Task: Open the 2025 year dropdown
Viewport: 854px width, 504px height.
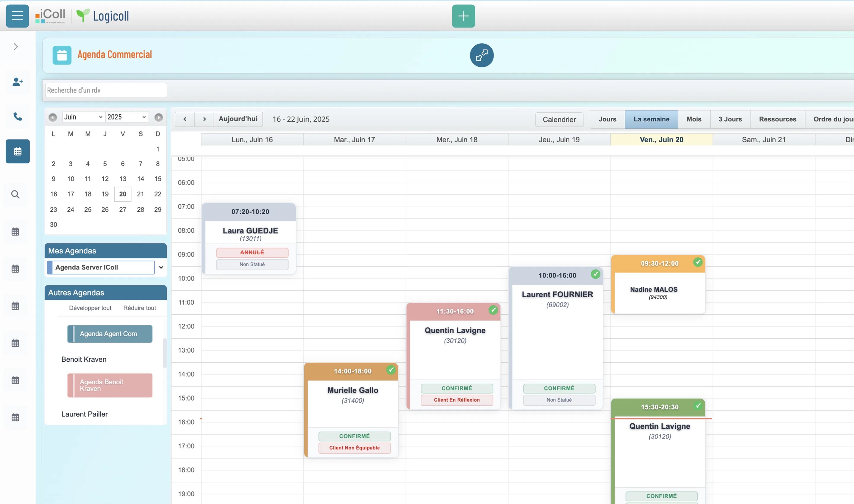Action: pyautogui.click(x=127, y=117)
